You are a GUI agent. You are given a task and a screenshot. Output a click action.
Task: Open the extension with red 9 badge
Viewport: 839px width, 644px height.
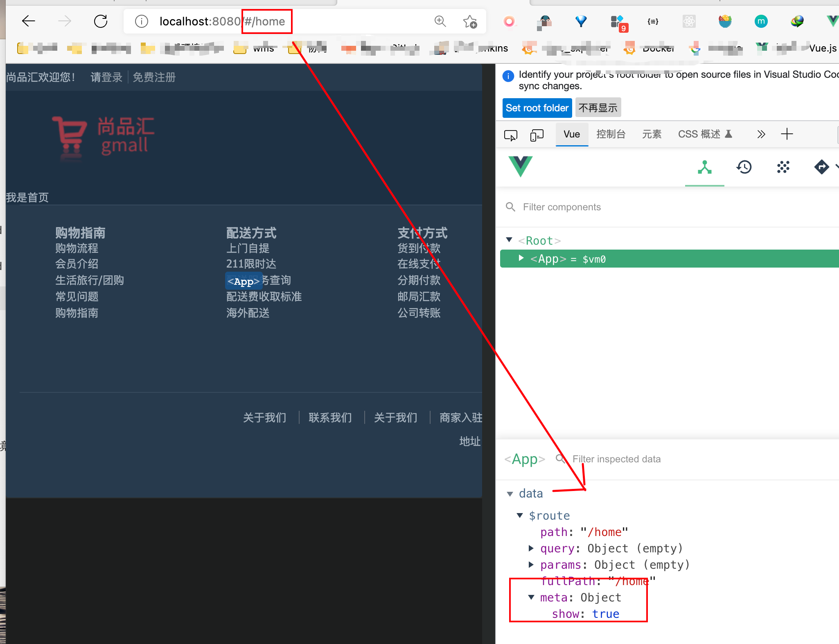618,23
